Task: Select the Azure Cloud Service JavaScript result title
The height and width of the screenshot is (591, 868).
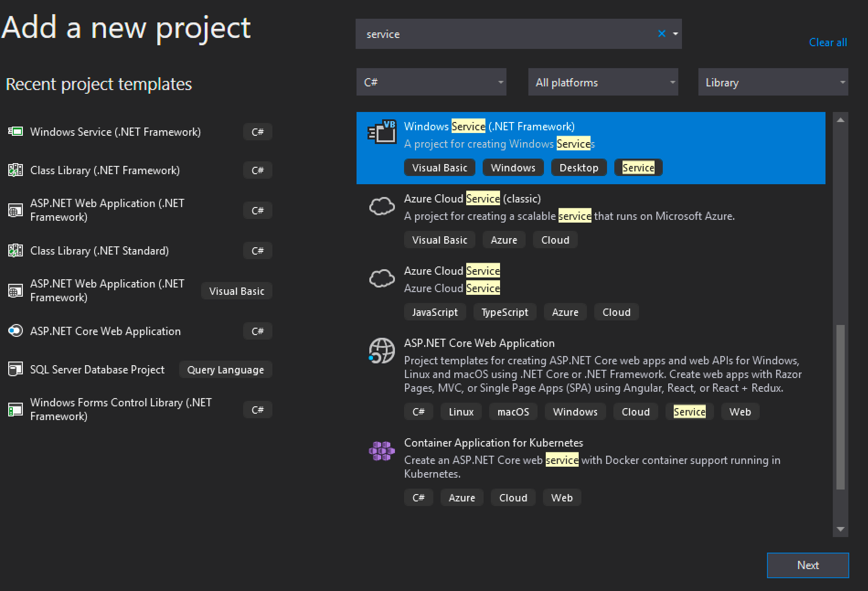Action: click(x=452, y=271)
